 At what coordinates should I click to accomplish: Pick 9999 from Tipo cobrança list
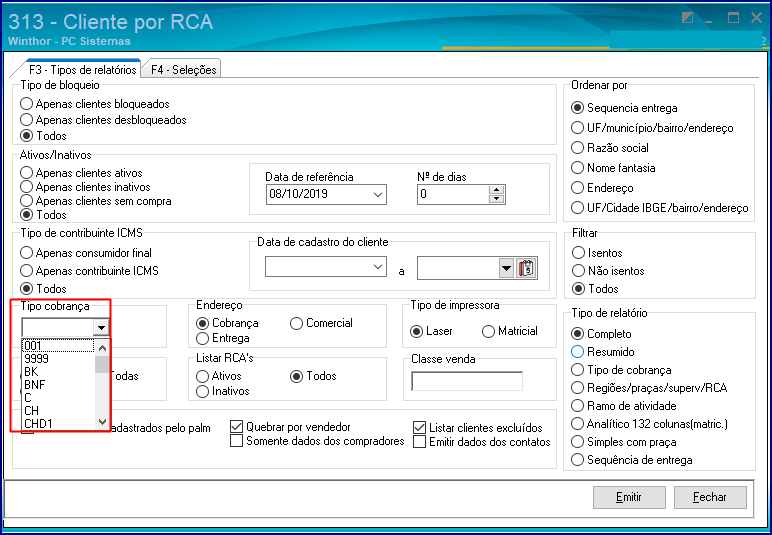click(58, 359)
